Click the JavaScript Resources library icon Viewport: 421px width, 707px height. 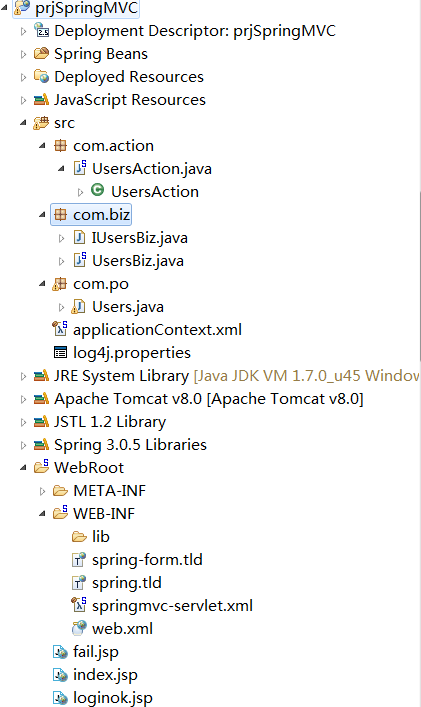click(41, 100)
